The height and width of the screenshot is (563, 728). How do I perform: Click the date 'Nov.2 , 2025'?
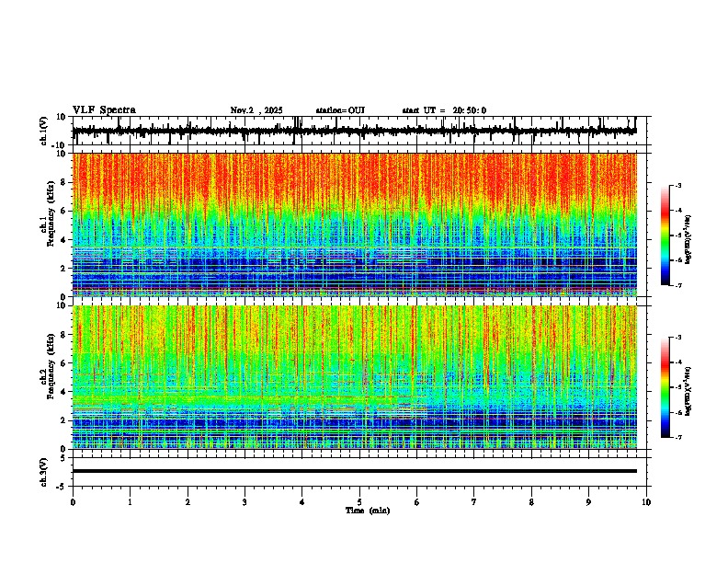[256, 110]
